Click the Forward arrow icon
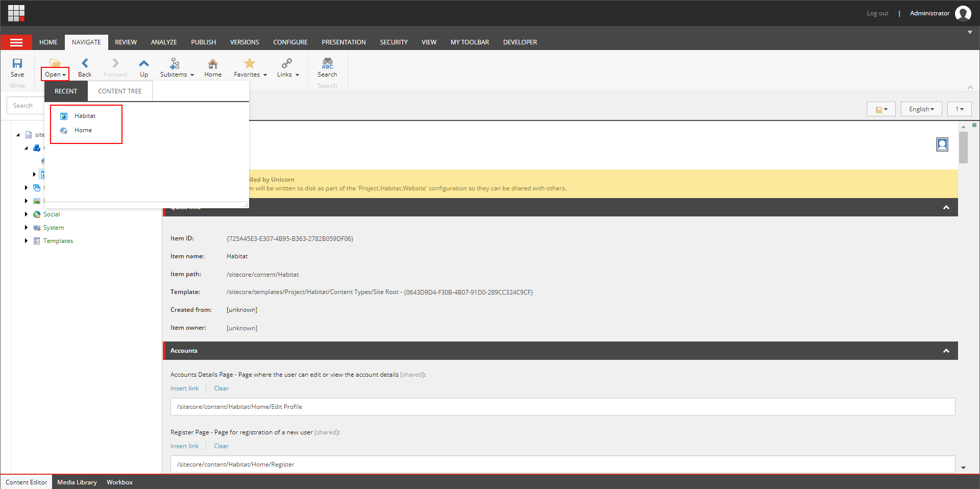 coord(115,63)
